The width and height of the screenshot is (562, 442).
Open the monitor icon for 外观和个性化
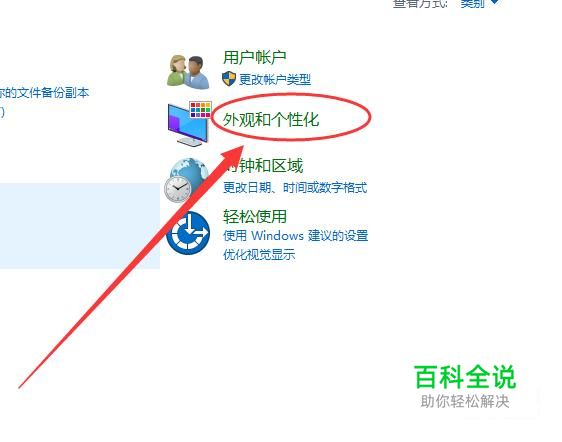(x=188, y=125)
